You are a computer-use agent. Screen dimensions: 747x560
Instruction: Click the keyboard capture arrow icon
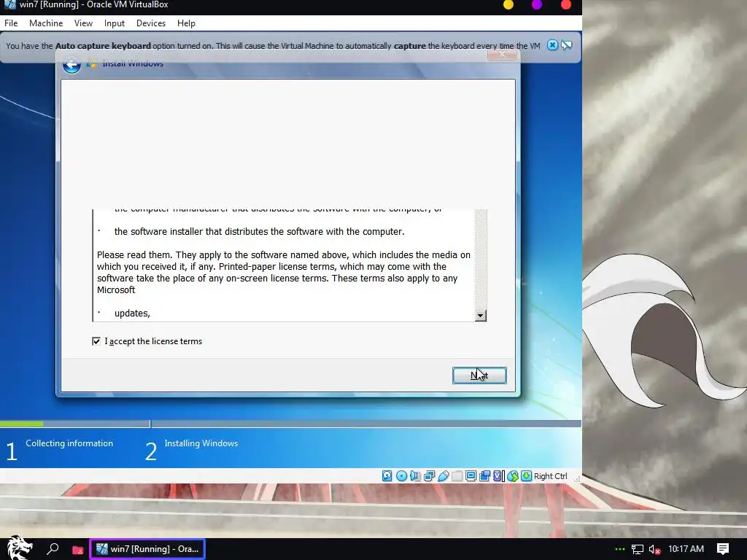pyautogui.click(x=526, y=475)
